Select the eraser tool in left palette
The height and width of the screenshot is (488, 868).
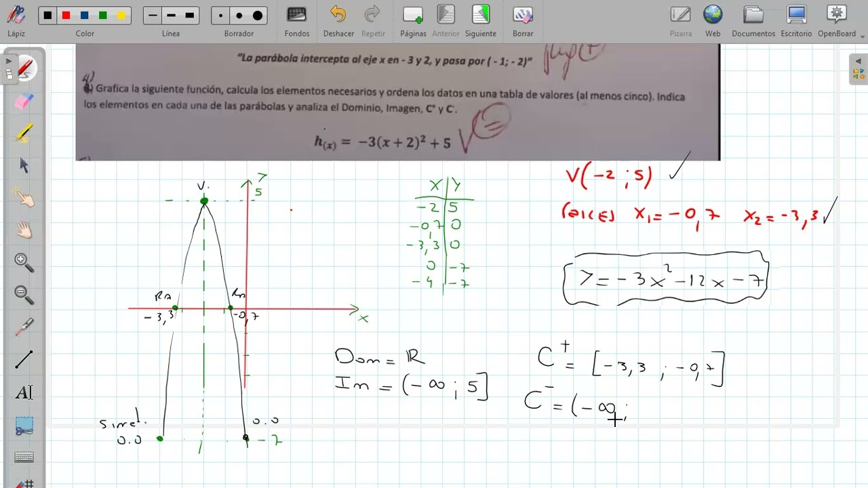click(24, 101)
